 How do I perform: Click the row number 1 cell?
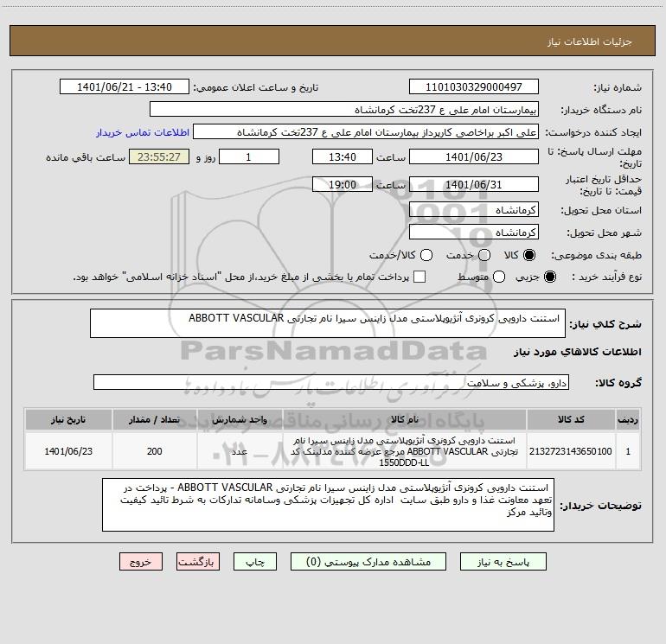point(628,451)
